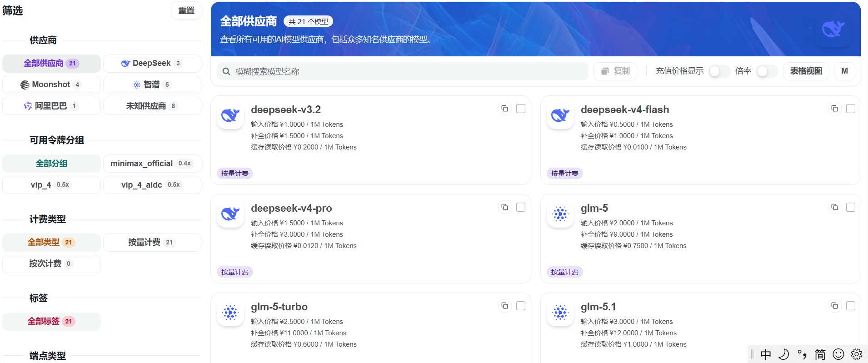The image size is (868, 363).
Task: Select the vip_4_aidc token group
Action: click(x=152, y=185)
